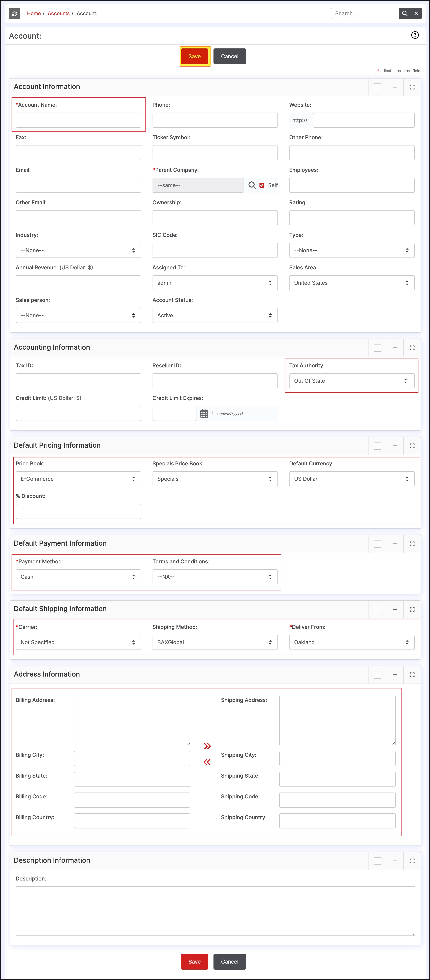The height and width of the screenshot is (980, 430).
Task: Click into the Search box
Action: (x=365, y=13)
